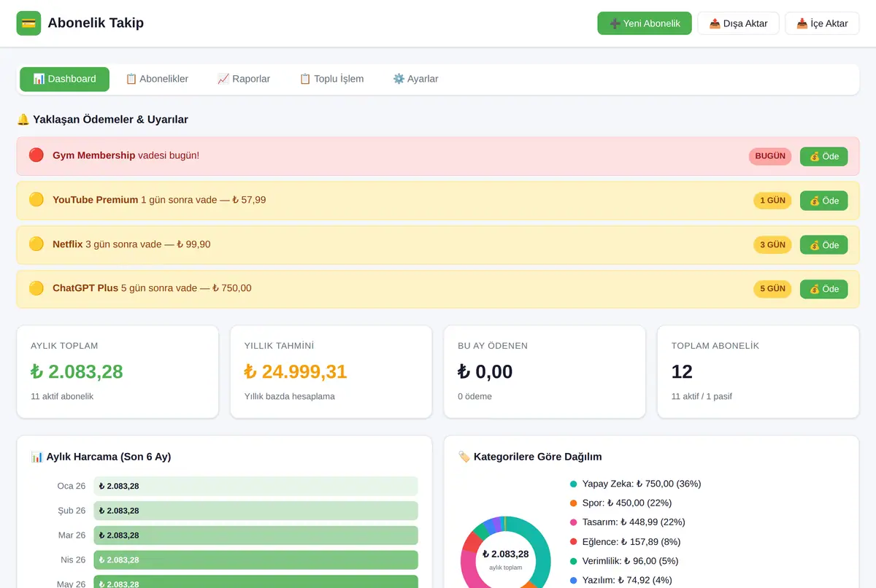The height and width of the screenshot is (588, 876).
Task: Click the Yıllık Tahmini ₺ 24.999,31 value
Action: 296,372
